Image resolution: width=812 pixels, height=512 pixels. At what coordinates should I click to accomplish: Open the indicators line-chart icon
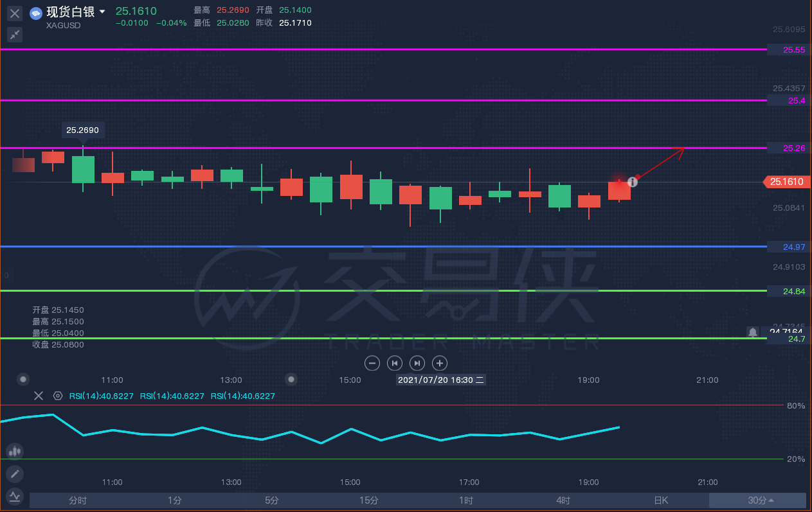point(15,497)
